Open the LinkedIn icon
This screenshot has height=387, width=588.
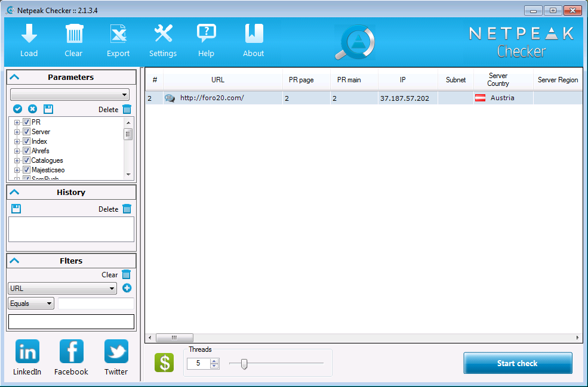pos(27,351)
